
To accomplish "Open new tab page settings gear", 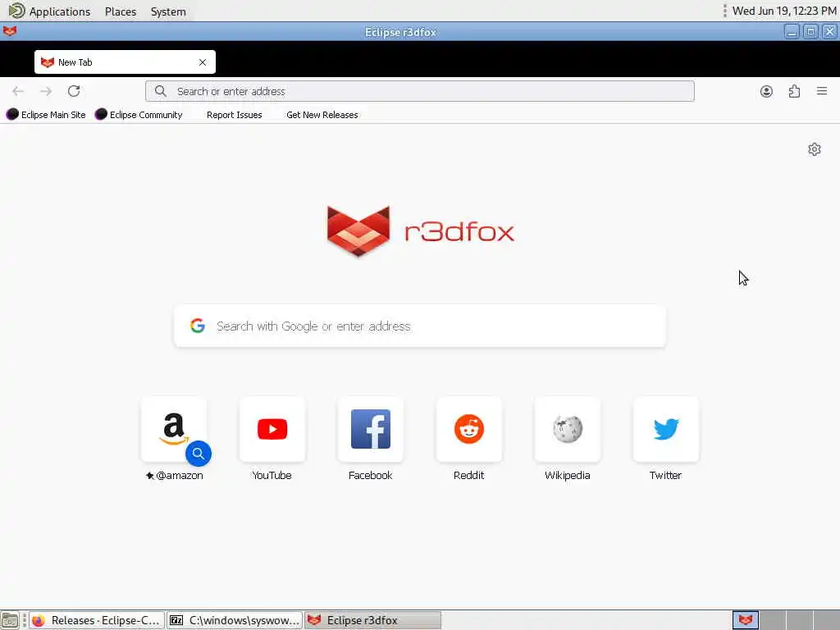I will 815,149.
